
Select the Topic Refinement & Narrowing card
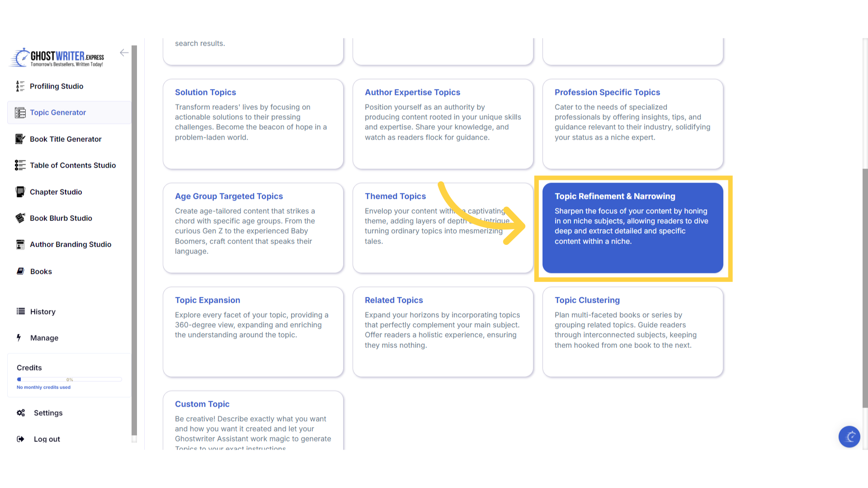click(632, 228)
